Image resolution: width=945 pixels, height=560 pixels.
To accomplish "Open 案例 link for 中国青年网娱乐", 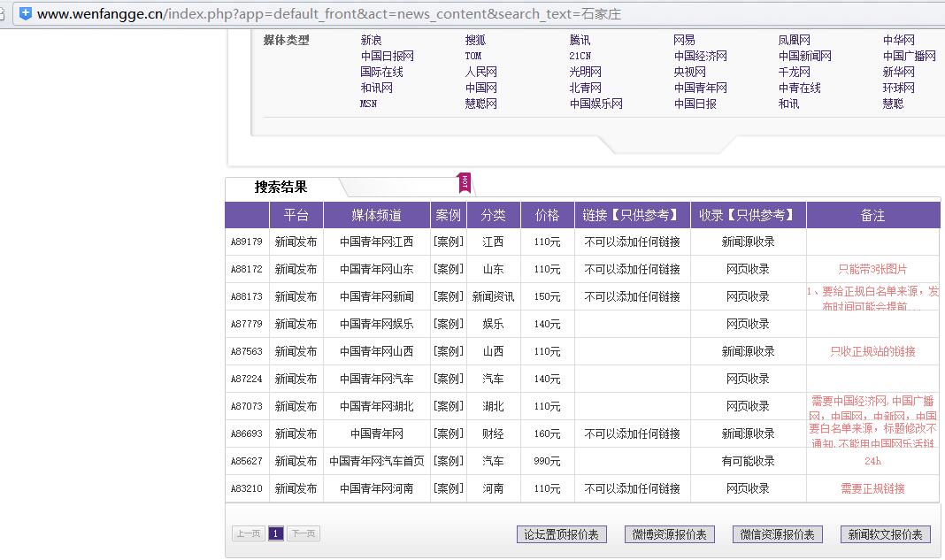I will pyautogui.click(x=449, y=325).
